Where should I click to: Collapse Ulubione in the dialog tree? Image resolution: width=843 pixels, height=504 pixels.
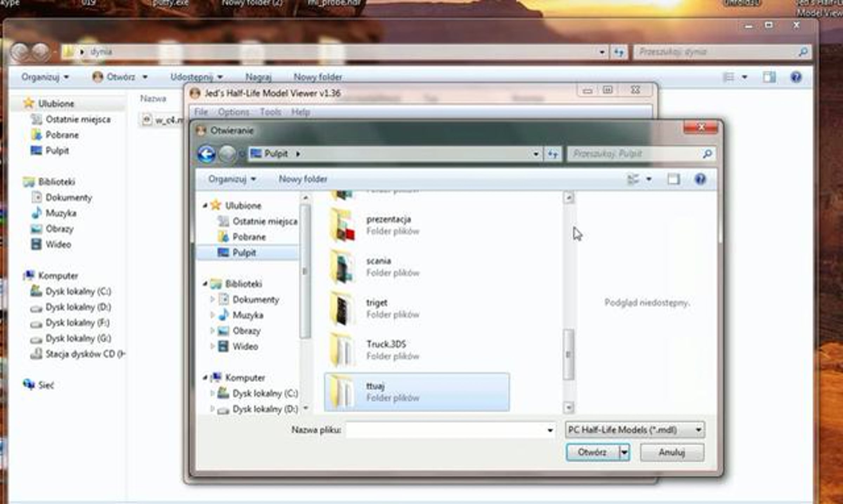click(x=205, y=206)
